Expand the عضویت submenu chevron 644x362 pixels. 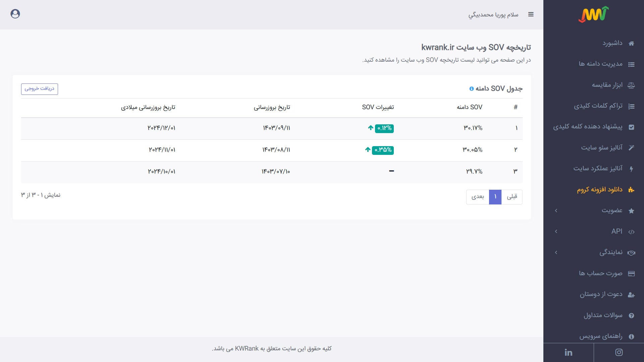[556, 210]
